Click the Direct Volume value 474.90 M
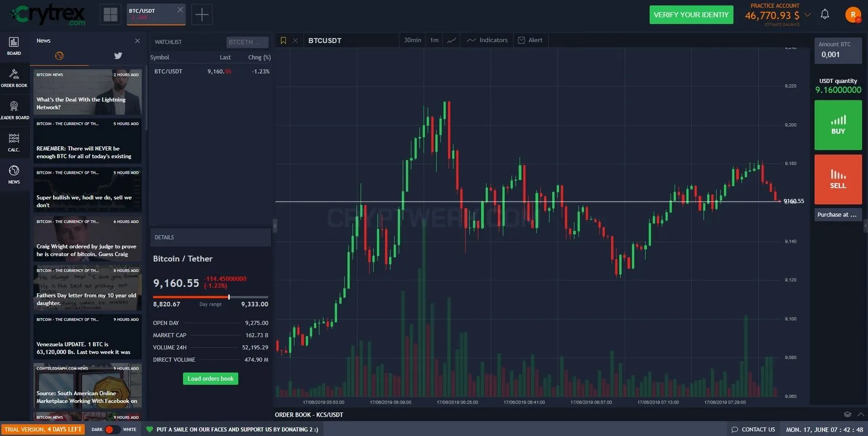 click(256, 360)
